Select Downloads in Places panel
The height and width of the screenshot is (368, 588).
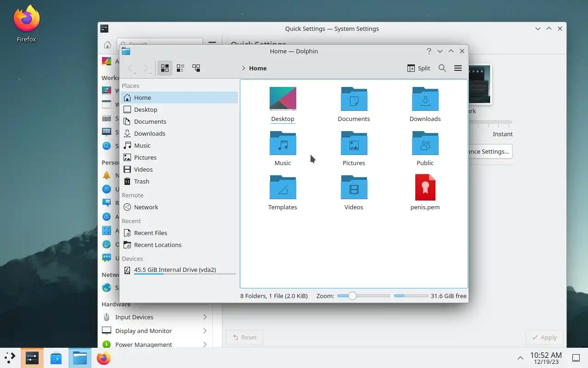pos(179,133)
